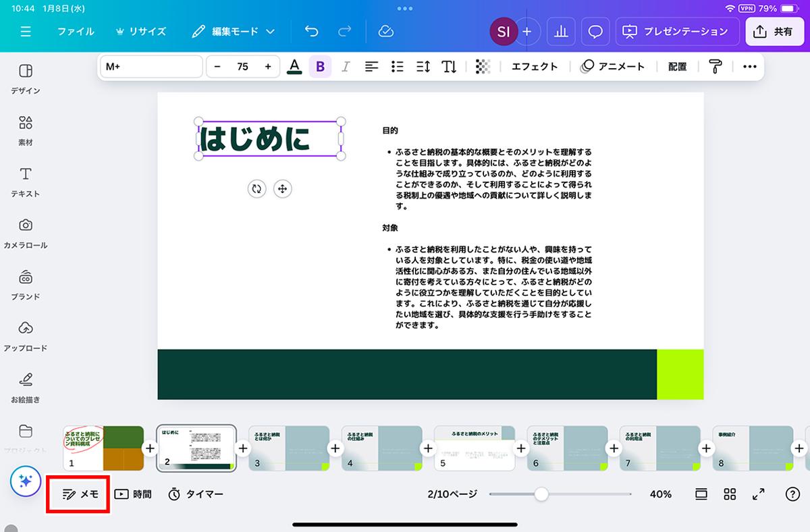The image size is (810, 532).
Task: Add page between slides 1 and 2
Action: pos(150,448)
